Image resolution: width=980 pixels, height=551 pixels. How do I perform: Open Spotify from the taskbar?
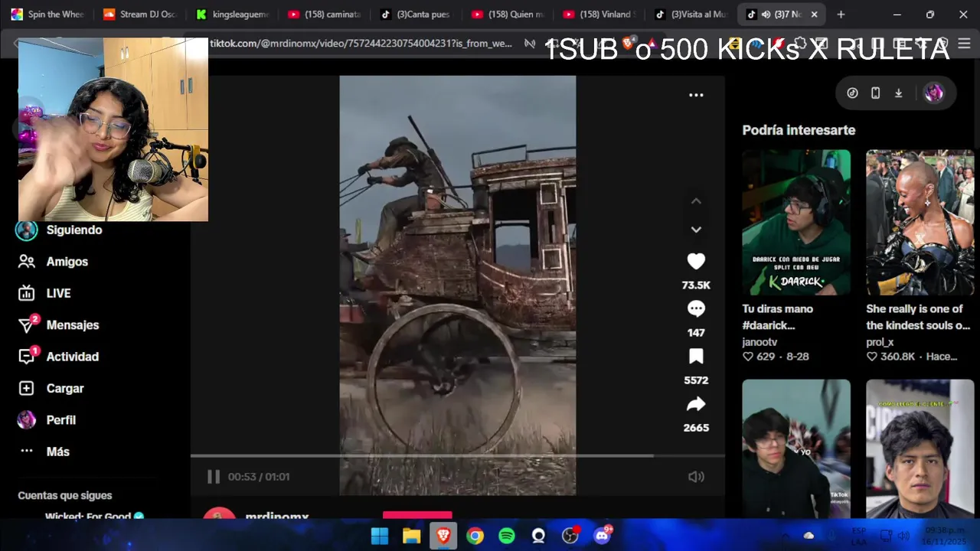507,536
